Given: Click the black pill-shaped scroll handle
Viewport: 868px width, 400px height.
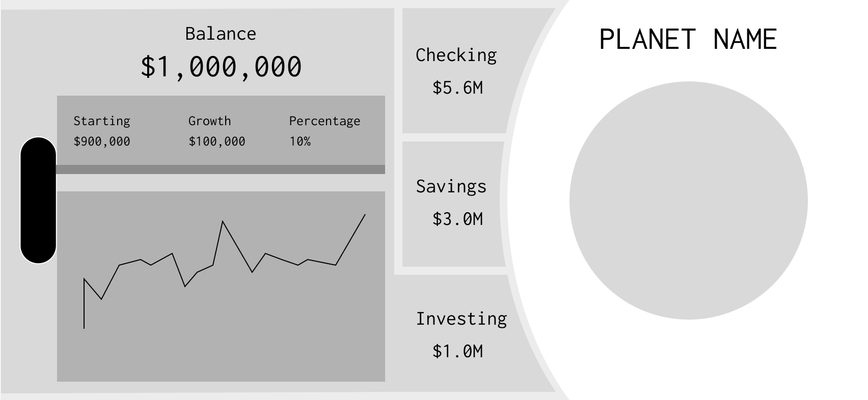Looking at the screenshot, I should [38, 200].
